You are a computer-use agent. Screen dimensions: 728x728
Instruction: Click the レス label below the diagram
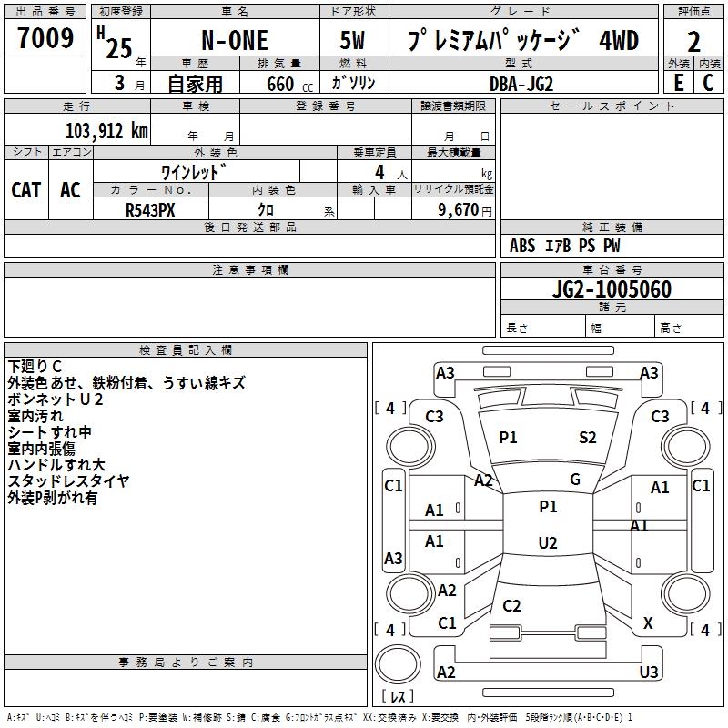[x=397, y=696]
